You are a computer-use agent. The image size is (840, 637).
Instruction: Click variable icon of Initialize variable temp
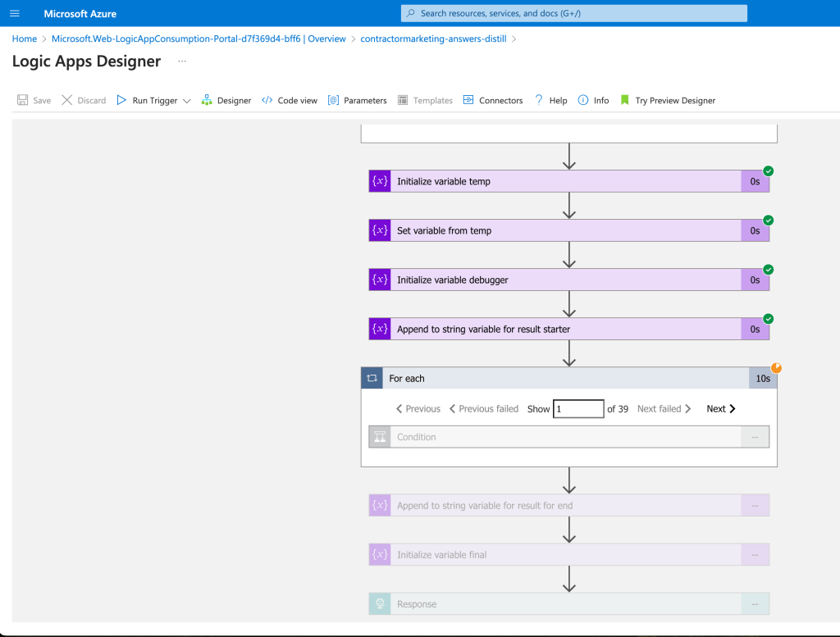(x=380, y=181)
